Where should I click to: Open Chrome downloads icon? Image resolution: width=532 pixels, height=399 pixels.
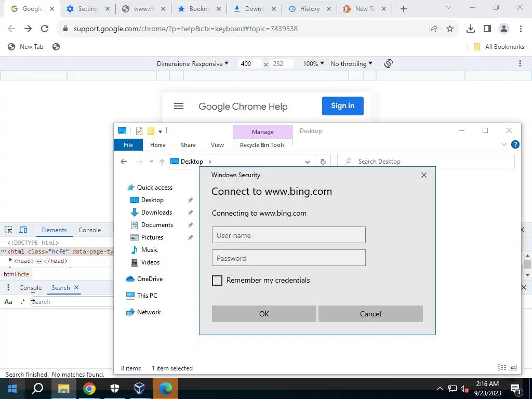point(471,29)
